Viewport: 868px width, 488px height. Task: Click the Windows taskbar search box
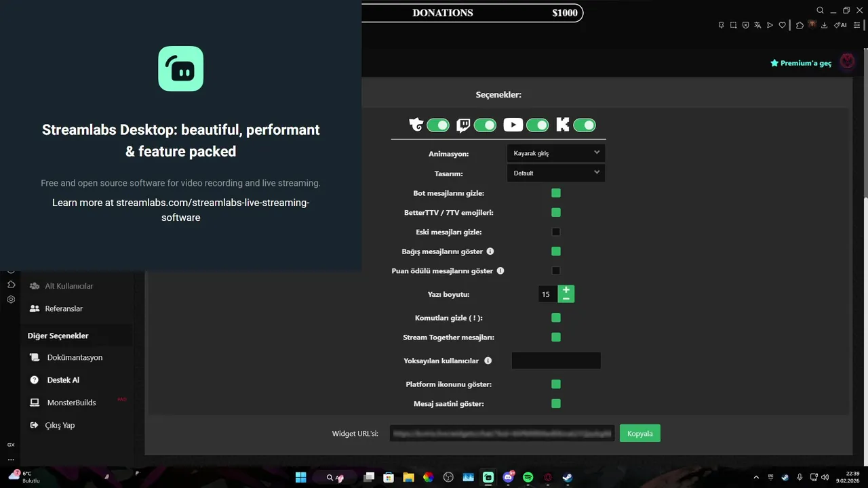tap(335, 477)
